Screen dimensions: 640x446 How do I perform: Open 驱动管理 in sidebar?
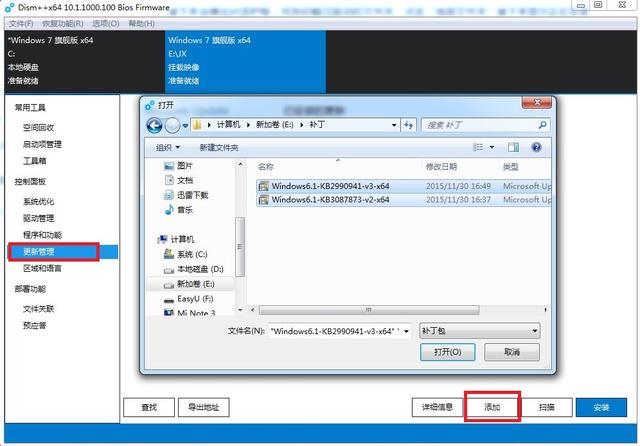38,218
